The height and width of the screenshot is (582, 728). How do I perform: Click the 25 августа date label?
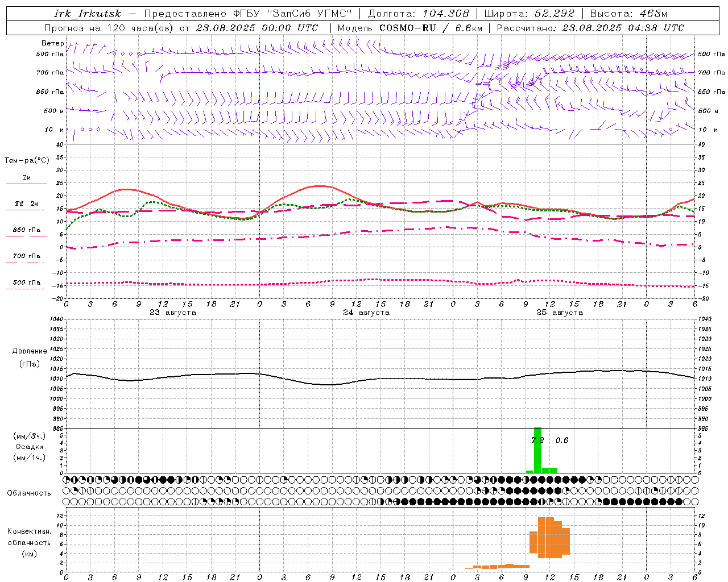coord(560,313)
